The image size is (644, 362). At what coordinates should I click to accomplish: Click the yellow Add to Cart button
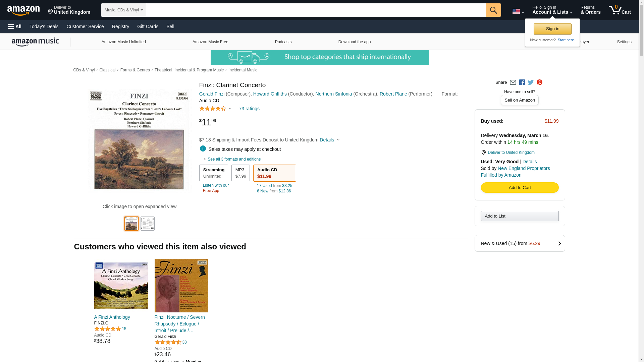pyautogui.click(x=519, y=188)
